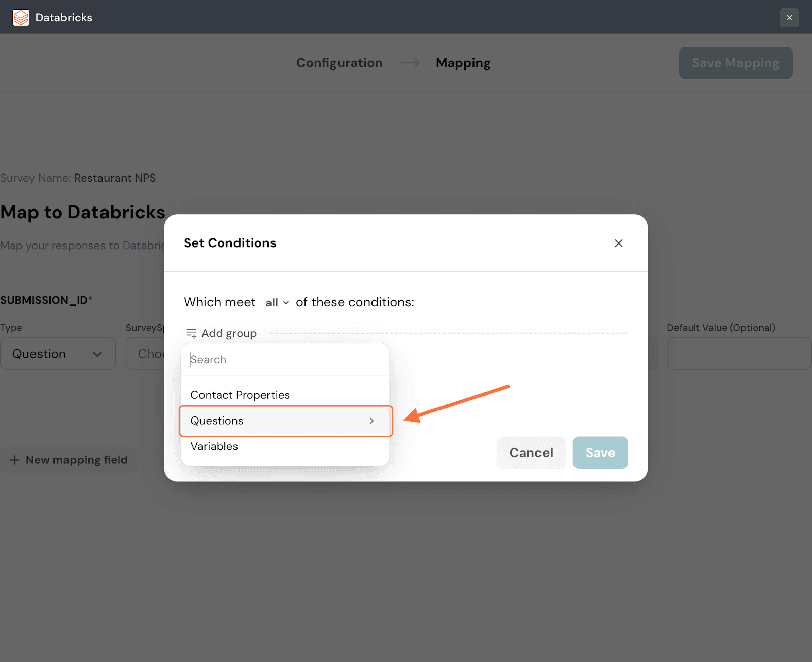This screenshot has height=662, width=812.
Task: Click the Default Value input box
Action: (738, 354)
